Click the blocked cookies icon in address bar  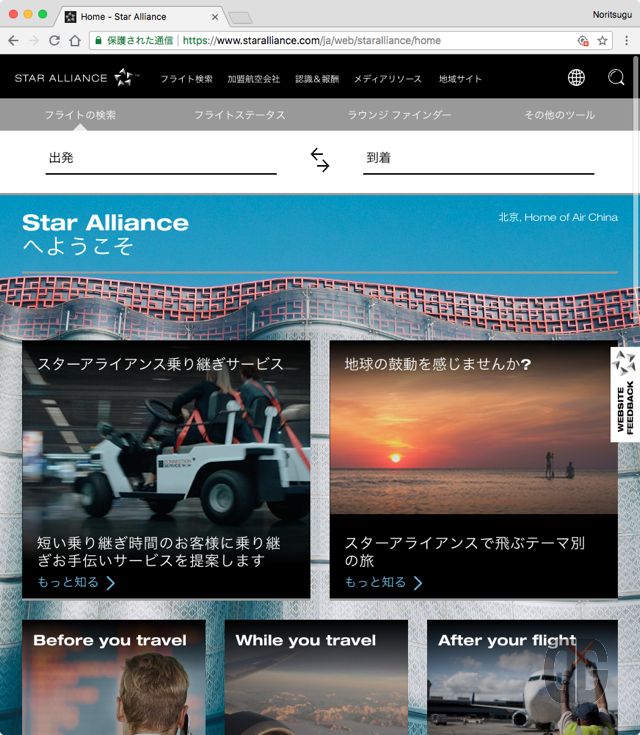(583, 41)
